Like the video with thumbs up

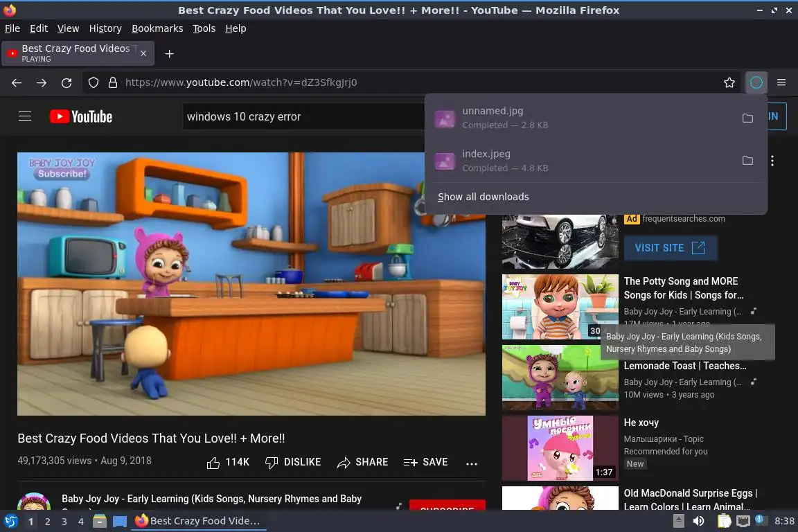click(228, 462)
